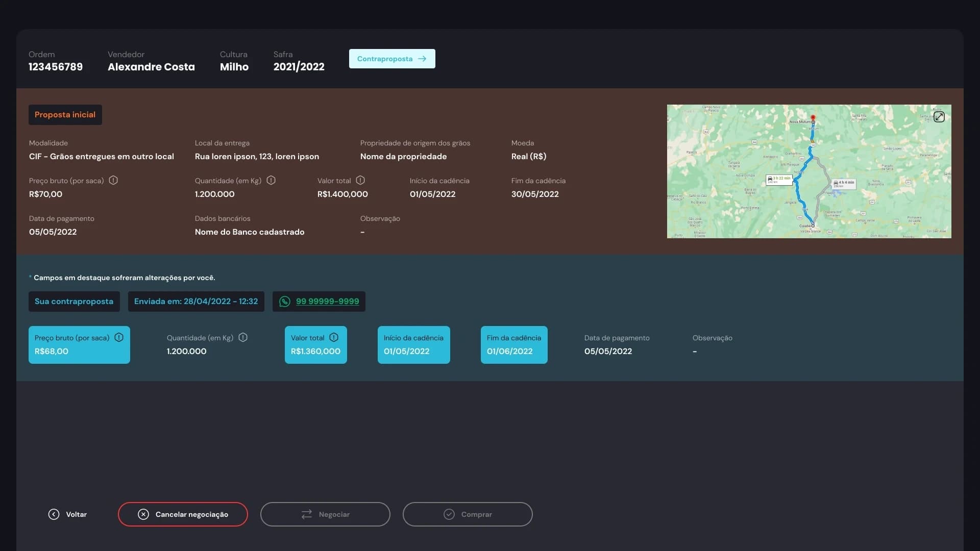This screenshot has height=551, width=980.
Task: Select the Início da cadência highlighted card
Action: pos(414,345)
